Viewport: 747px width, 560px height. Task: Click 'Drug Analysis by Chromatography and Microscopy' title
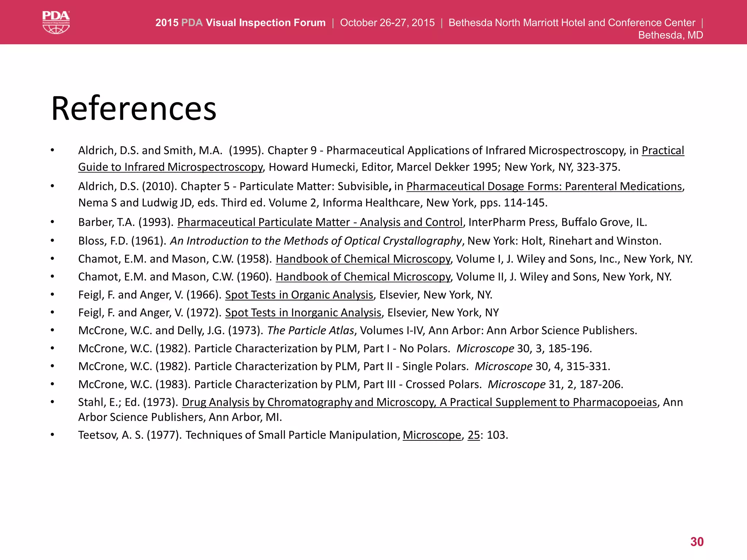click(309, 402)
